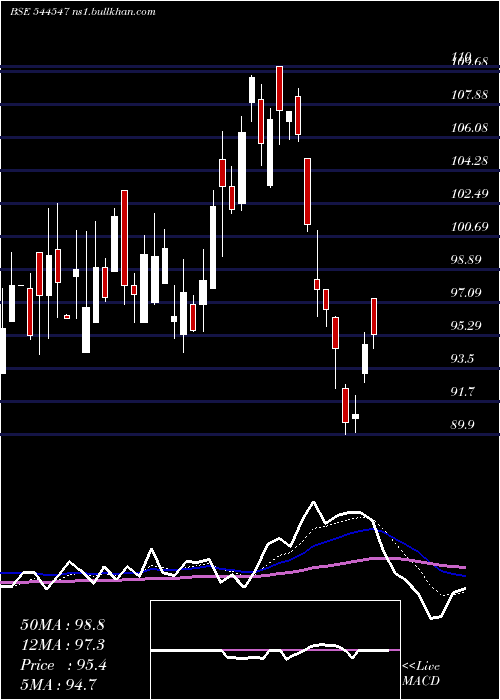This screenshot has height=700, width=500.
Task: Click the 102.49 price axis label
Action: click(x=470, y=194)
